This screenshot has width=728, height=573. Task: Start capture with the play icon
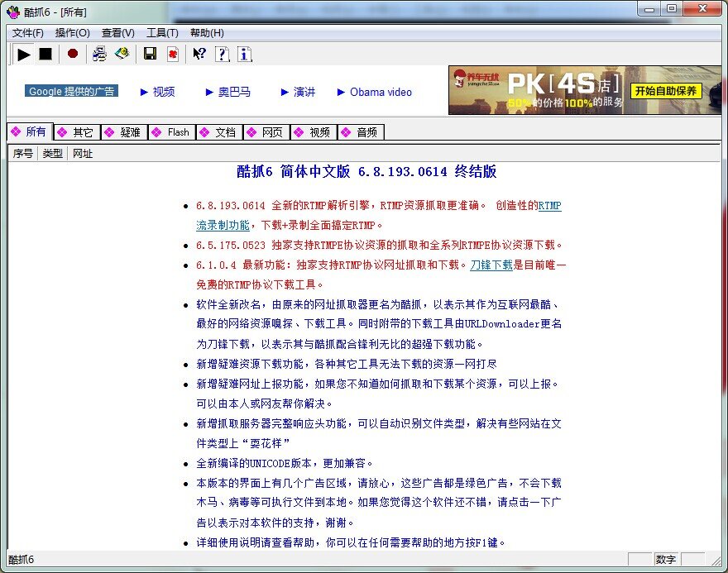point(24,55)
